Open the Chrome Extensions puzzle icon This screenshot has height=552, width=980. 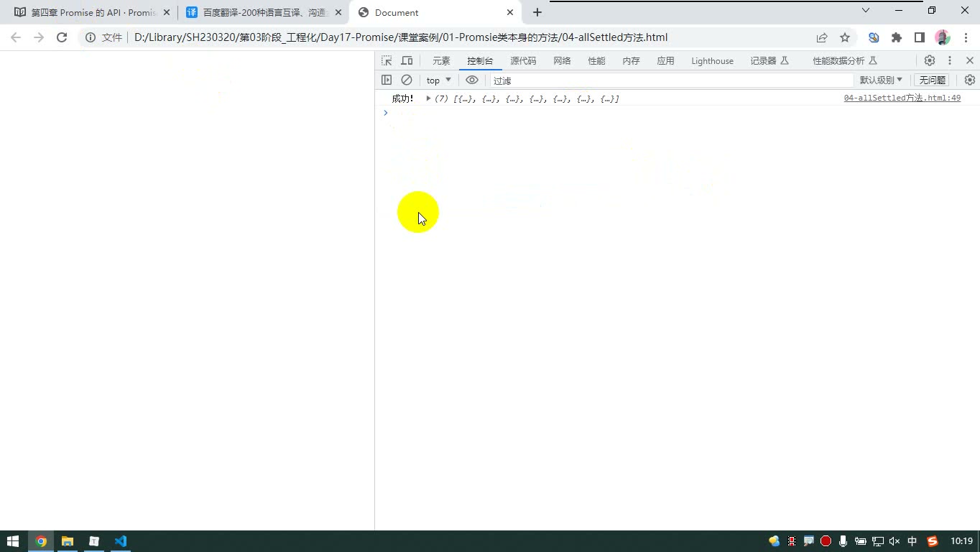(897, 37)
